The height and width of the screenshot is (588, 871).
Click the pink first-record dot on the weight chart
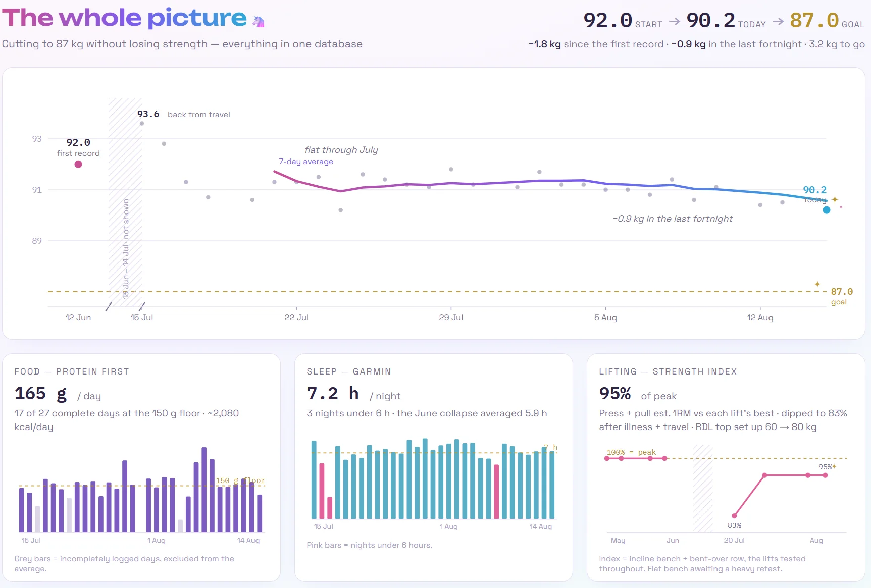pyautogui.click(x=78, y=164)
